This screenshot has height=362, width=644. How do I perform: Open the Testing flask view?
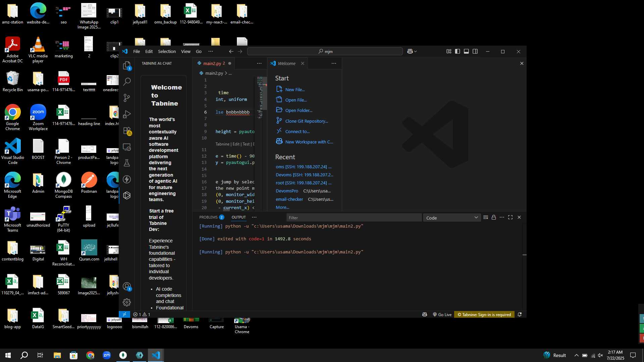point(127,163)
